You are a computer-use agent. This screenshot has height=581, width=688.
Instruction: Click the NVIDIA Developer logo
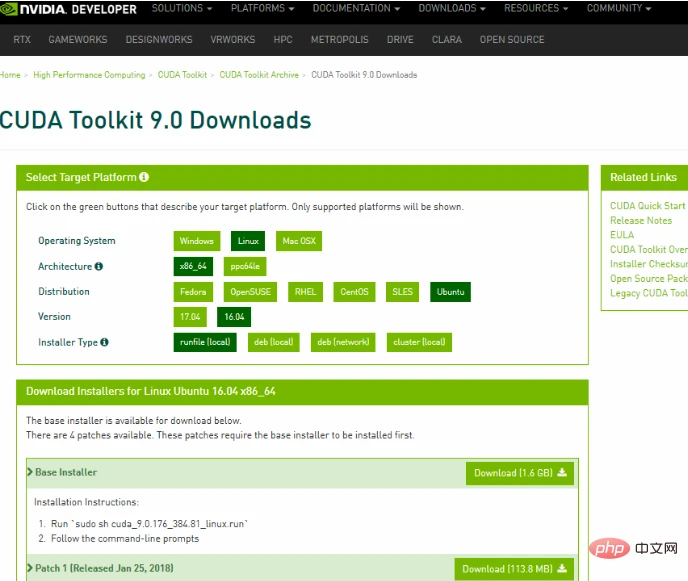68,9
